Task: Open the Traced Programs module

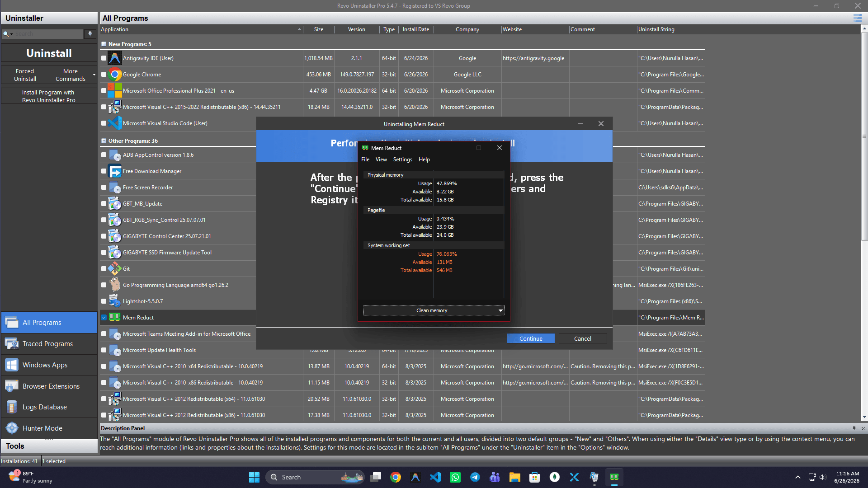Action: (x=49, y=343)
